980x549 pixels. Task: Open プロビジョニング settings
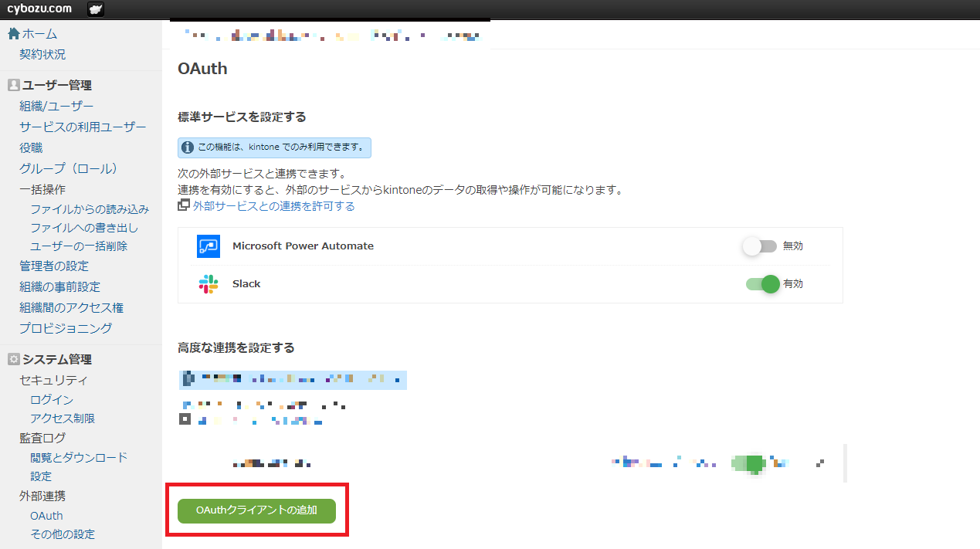(x=66, y=328)
